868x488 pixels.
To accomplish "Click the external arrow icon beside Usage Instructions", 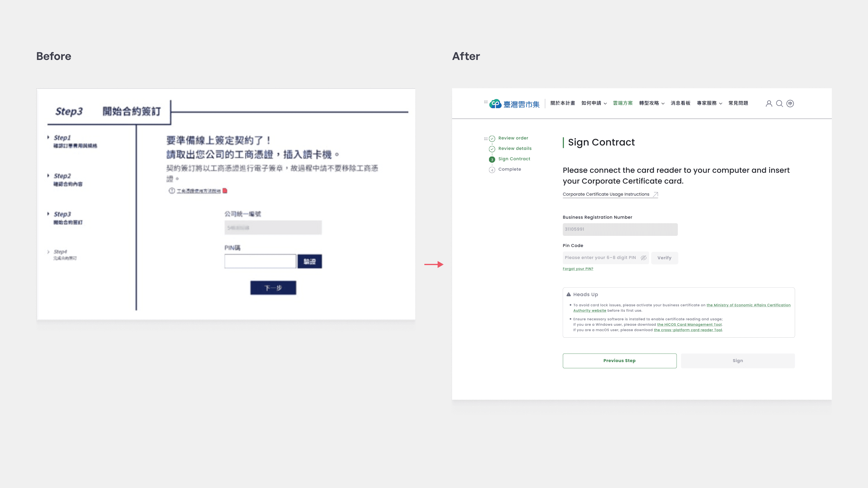I will (x=656, y=194).
